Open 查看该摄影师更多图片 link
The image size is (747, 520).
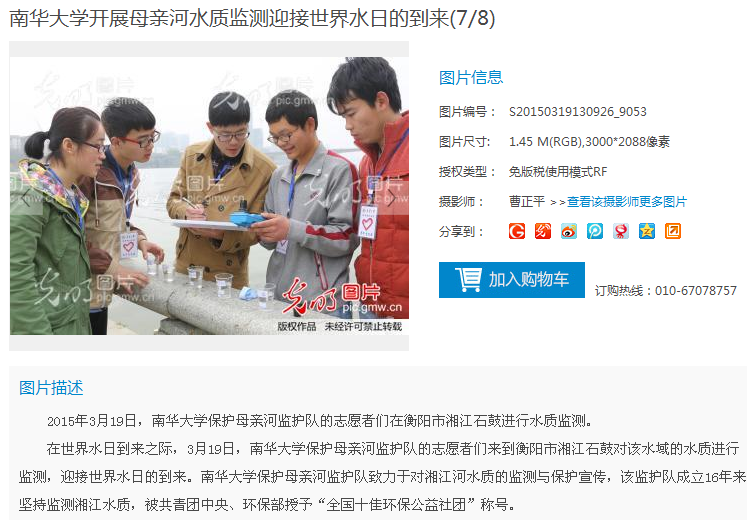(x=626, y=202)
